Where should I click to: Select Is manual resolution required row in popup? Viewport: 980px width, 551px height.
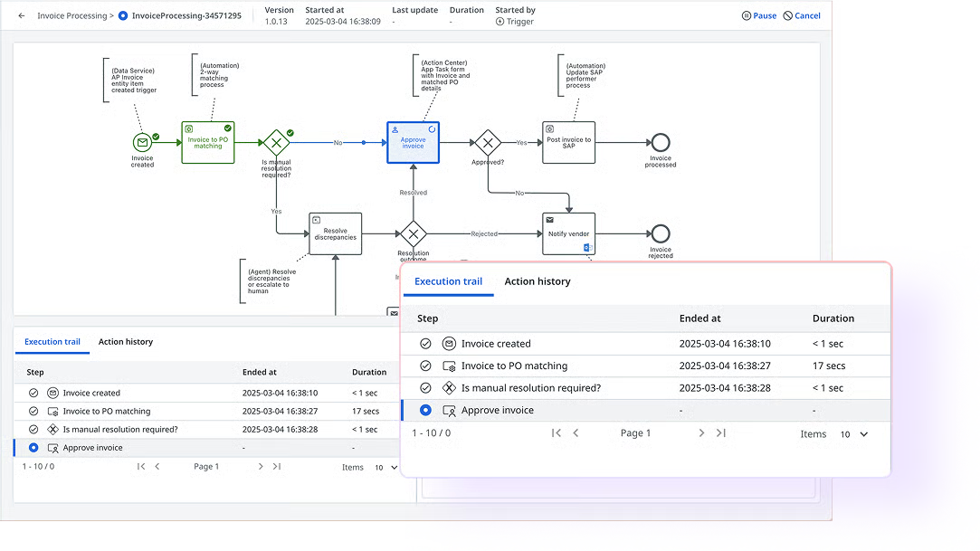[645, 388]
